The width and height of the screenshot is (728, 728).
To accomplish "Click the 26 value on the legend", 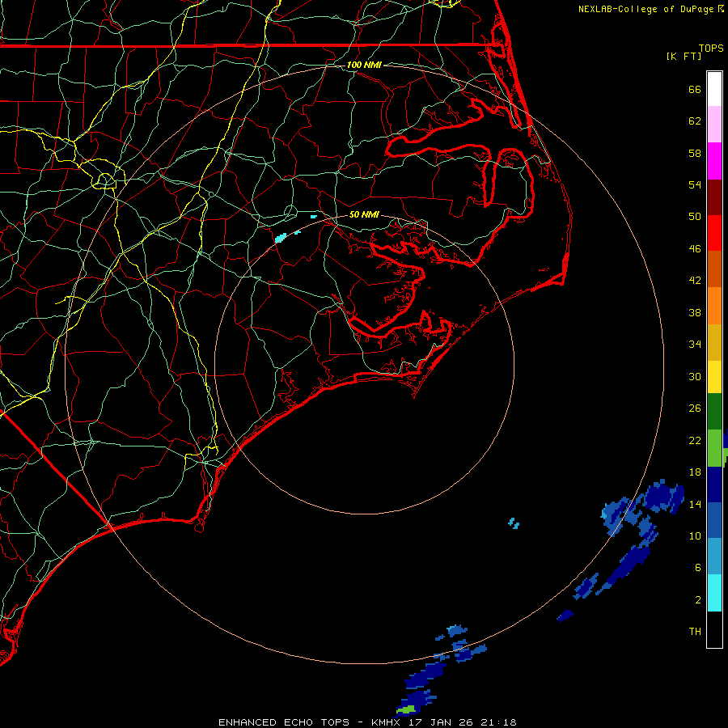I will 695,408.
